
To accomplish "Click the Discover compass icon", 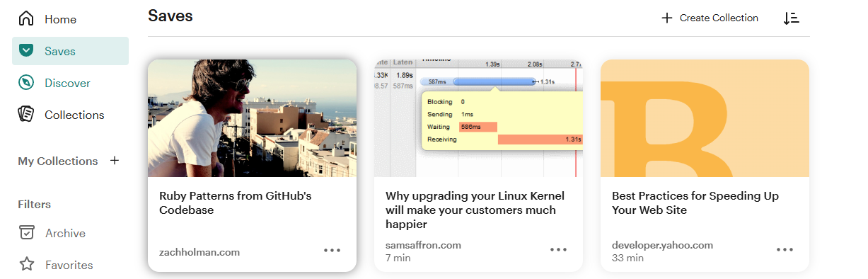I will [26, 83].
